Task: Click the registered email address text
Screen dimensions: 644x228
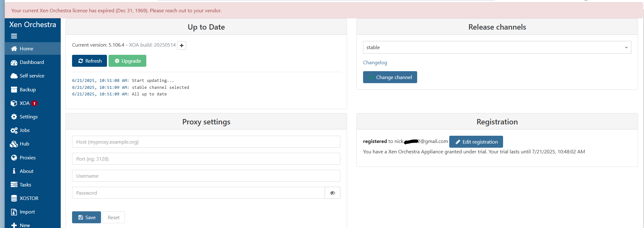Action: pos(421,141)
